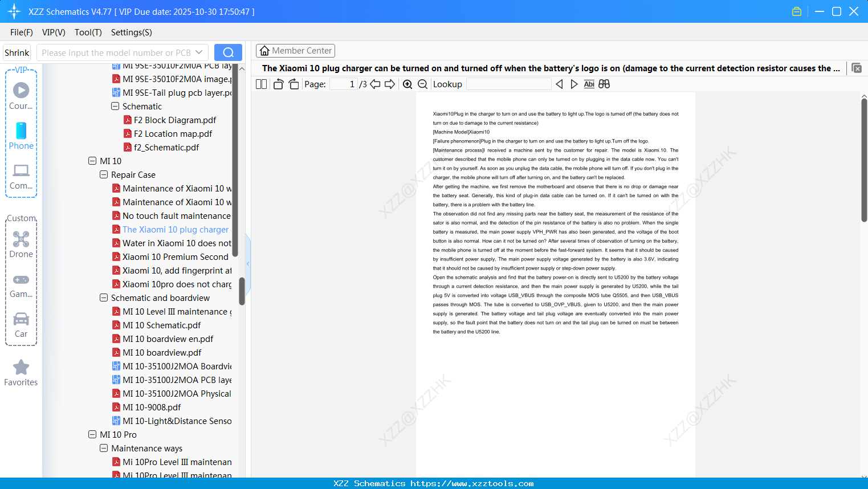Select the Phone category
Screen dimensions: 868x489
21,136
